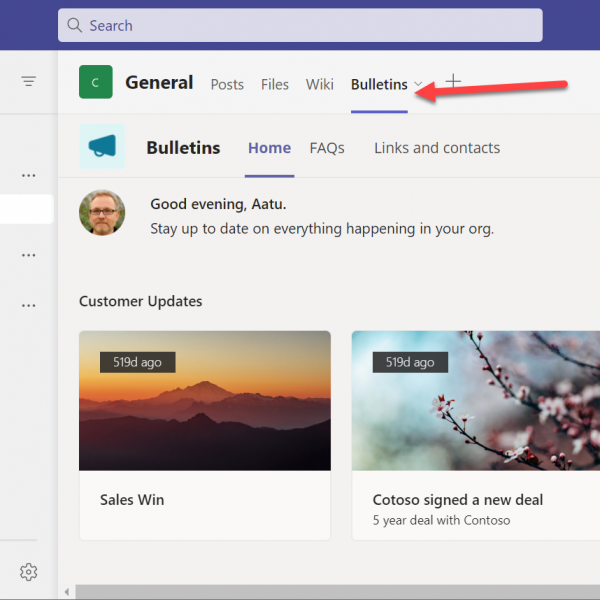Click the mountain sunset thumbnail
600x600 pixels.
tap(205, 400)
